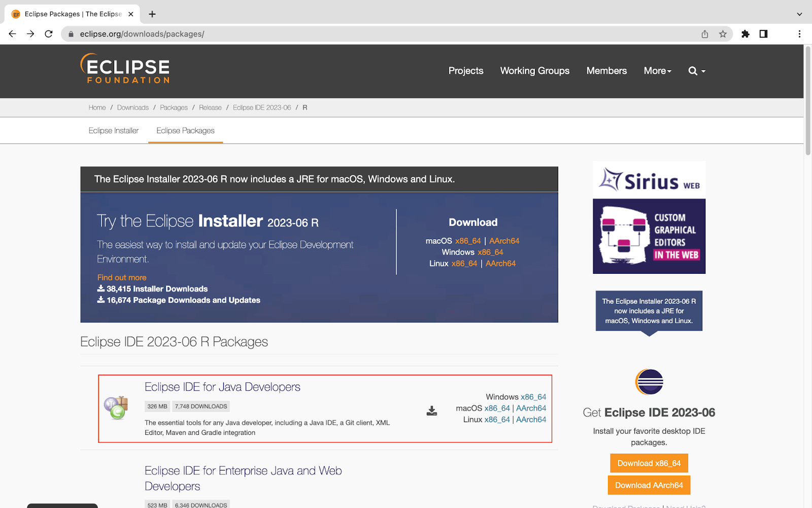Go to the Home breadcrumb
812x508 pixels.
click(x=97, y=108)
